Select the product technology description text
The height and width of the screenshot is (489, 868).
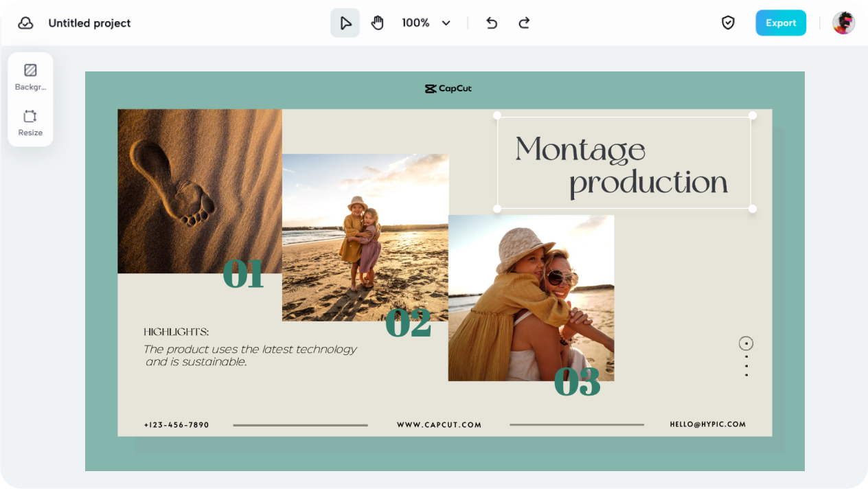251,355
